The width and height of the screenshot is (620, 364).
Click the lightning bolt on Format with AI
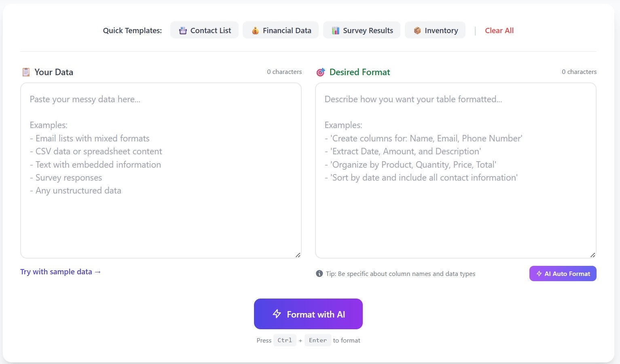coord(277,314)
